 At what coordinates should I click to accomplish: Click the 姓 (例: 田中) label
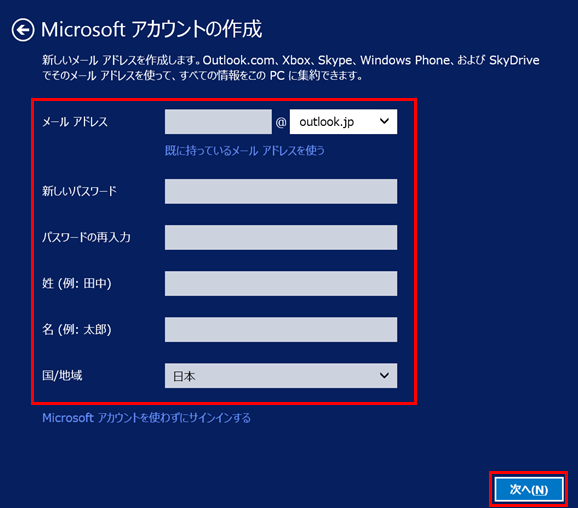tap(77, 283)
